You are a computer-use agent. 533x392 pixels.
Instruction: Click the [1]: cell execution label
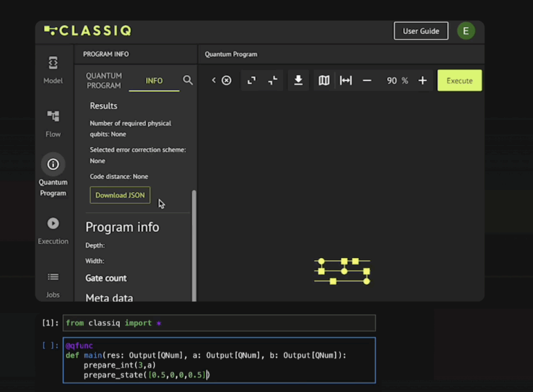tap(50, 323)
